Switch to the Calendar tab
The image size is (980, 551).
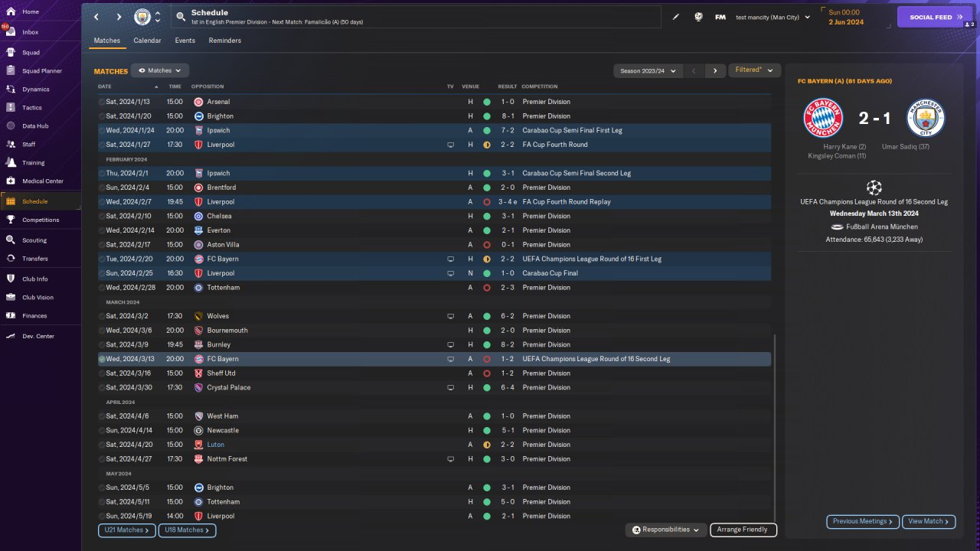click(147, 41)
